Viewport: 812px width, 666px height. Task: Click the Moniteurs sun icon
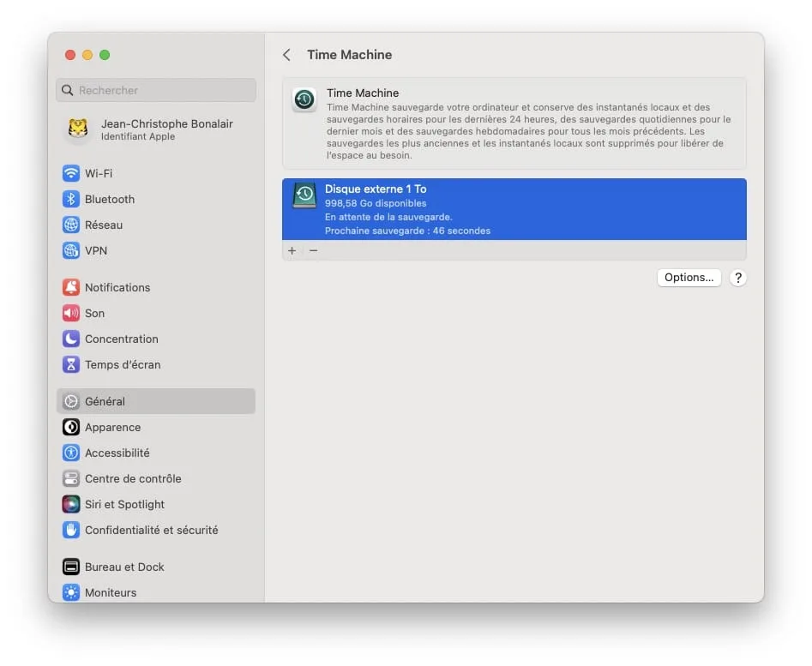[x=71, y=592]
